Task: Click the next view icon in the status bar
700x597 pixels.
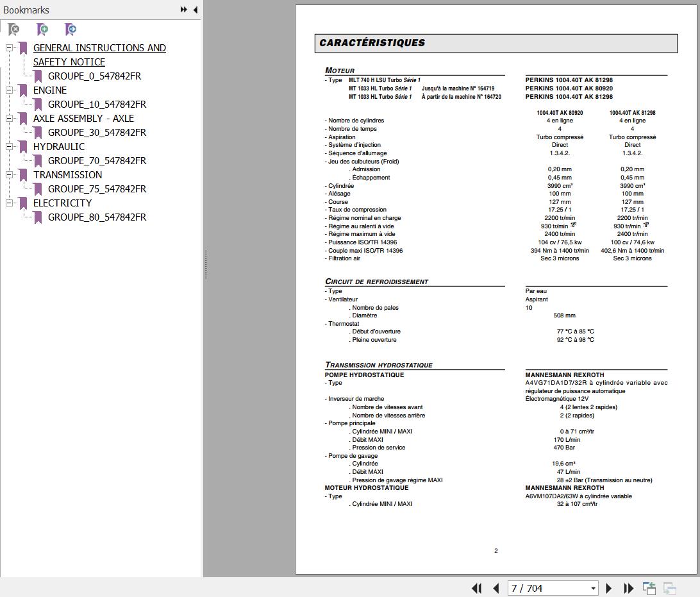Action: coord(670,588)
